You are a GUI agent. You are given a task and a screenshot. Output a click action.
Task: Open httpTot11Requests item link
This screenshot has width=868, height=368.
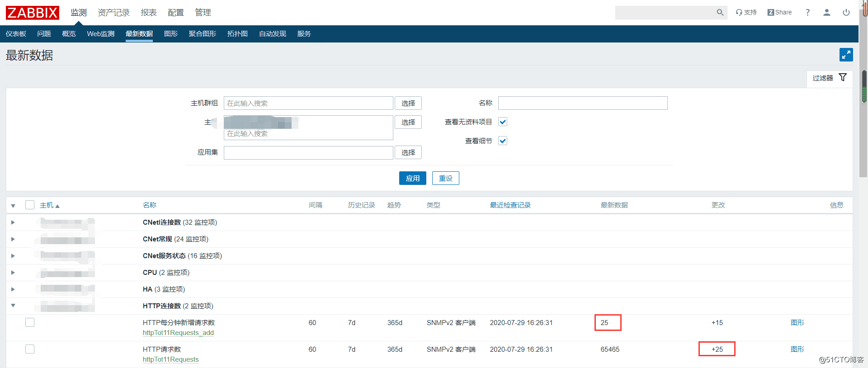171,359
